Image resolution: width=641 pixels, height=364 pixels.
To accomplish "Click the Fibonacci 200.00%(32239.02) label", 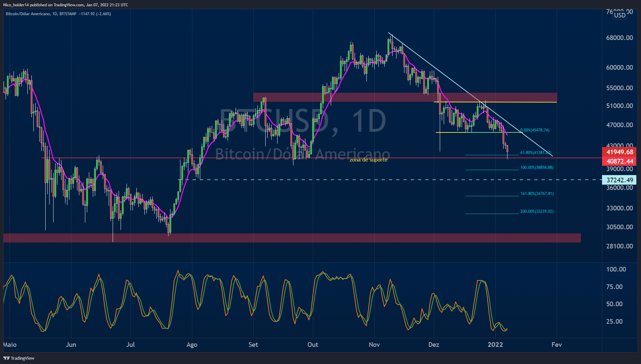I will pos(537,211).
